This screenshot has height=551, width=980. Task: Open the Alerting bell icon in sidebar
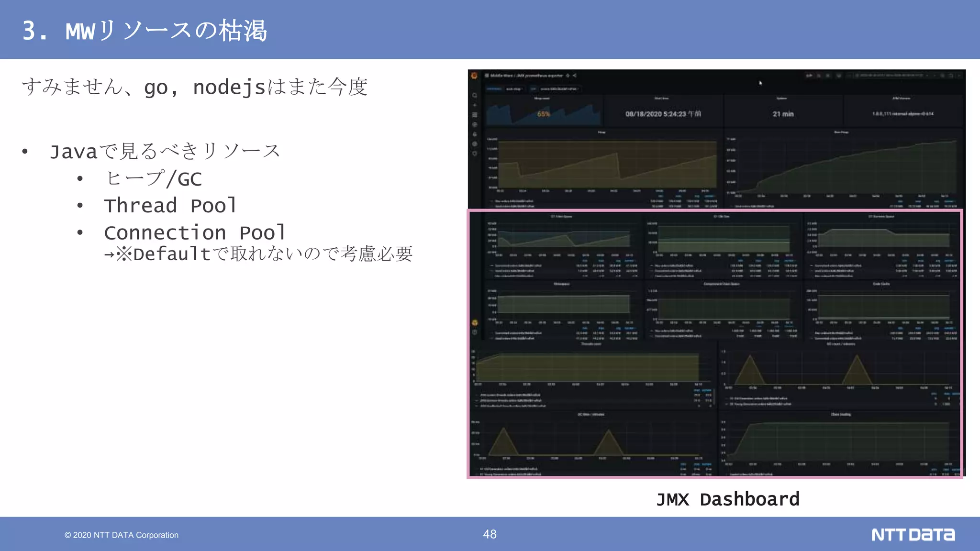[475, 134]
